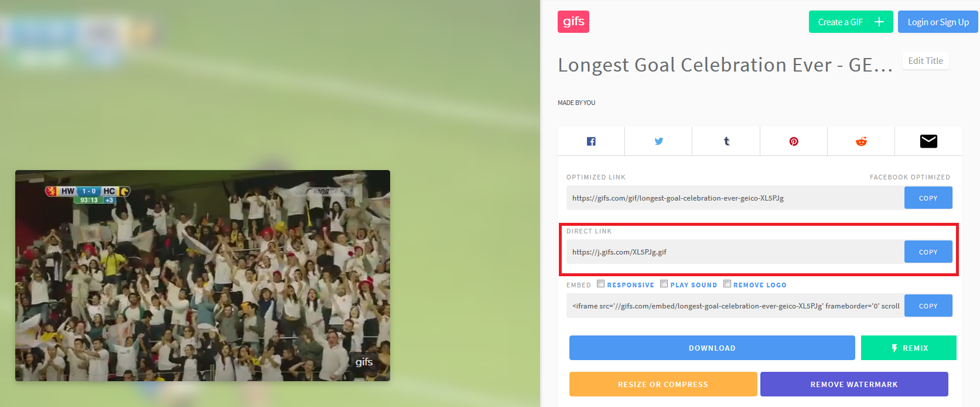Share the GIF on Pinterest

click(794, 141)
